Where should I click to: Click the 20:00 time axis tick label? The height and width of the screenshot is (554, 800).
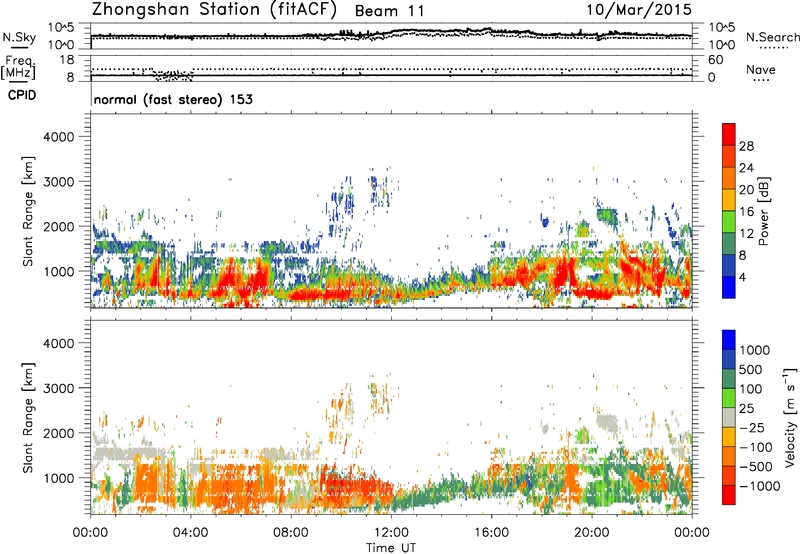(x=591, y=533)
